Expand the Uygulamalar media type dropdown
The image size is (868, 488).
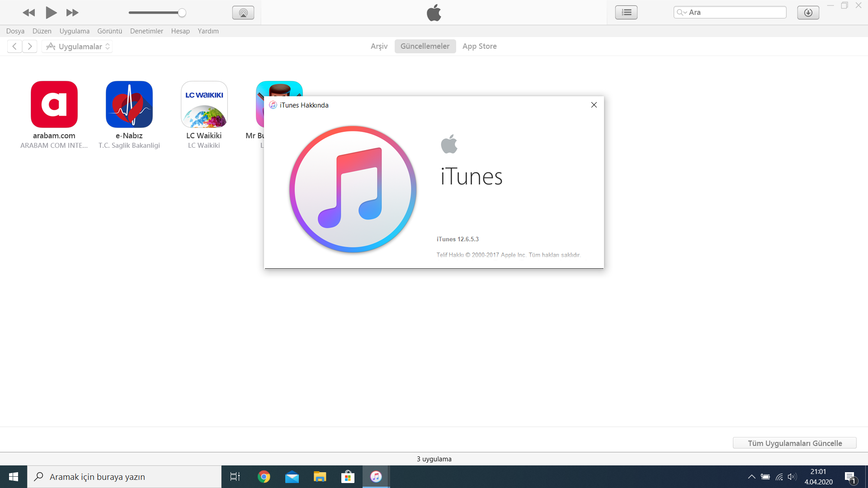(77, 46)
